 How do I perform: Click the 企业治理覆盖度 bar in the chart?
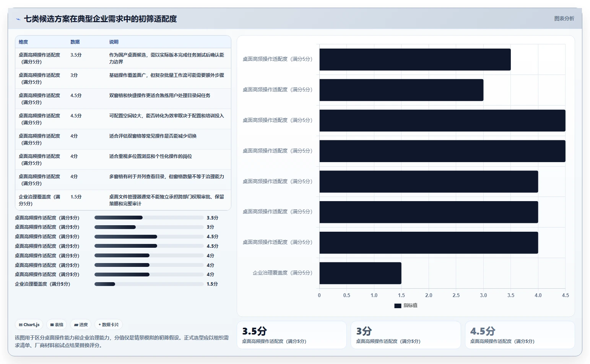(360, 273)
